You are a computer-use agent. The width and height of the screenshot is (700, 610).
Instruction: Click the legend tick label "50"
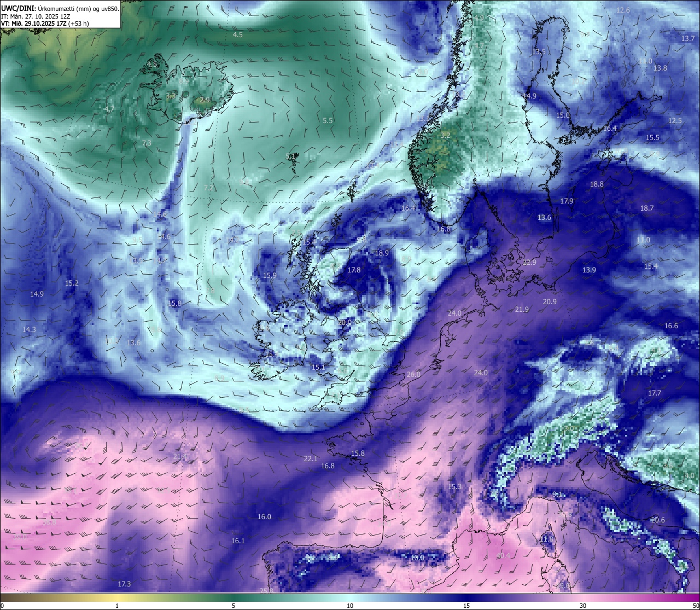696,606
